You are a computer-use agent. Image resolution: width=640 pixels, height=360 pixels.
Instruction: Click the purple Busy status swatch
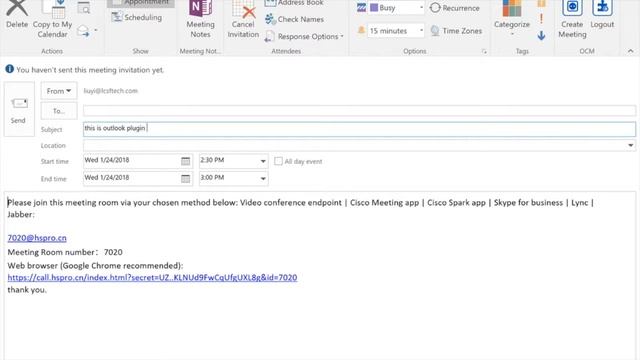click(374, 7)
